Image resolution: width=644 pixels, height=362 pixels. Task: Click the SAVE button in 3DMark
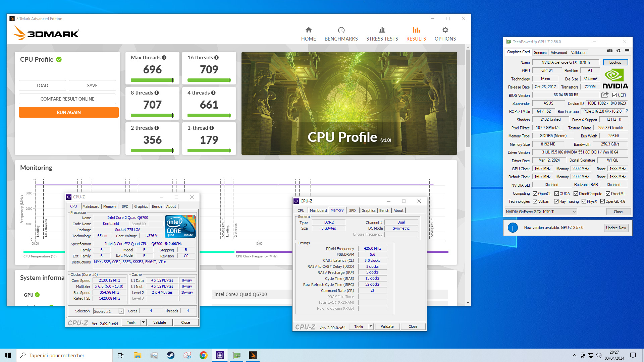[x=92, y=85]
